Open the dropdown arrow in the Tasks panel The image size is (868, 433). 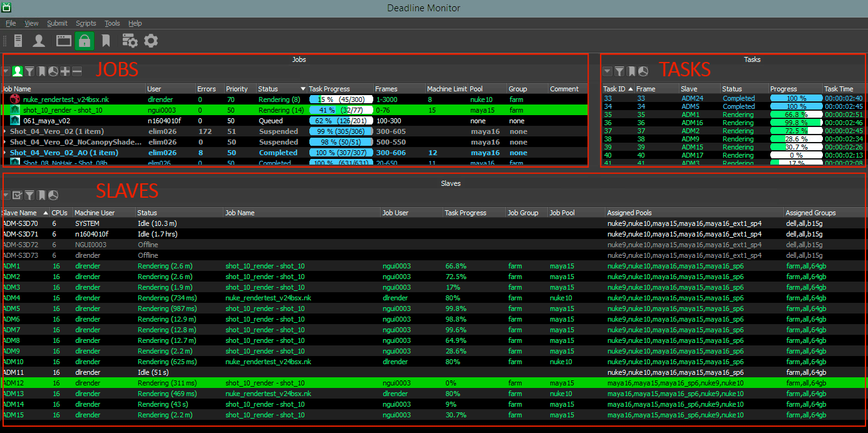tap(607, 71)
